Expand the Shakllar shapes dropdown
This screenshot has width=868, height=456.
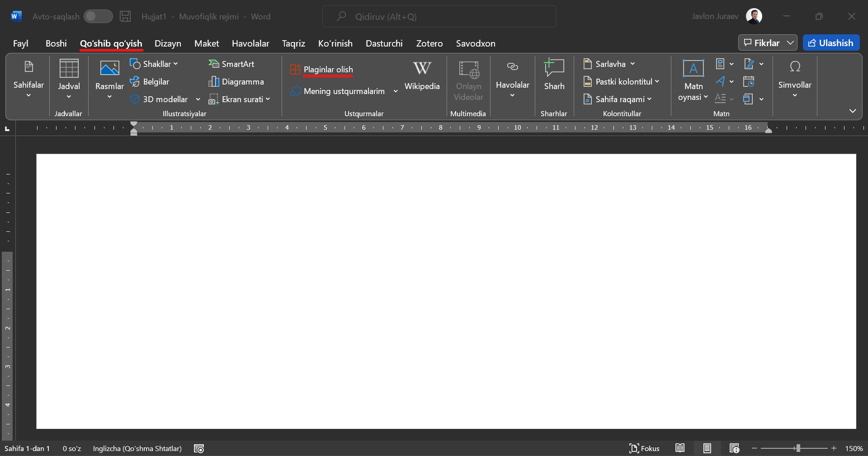tap(154, 64)
